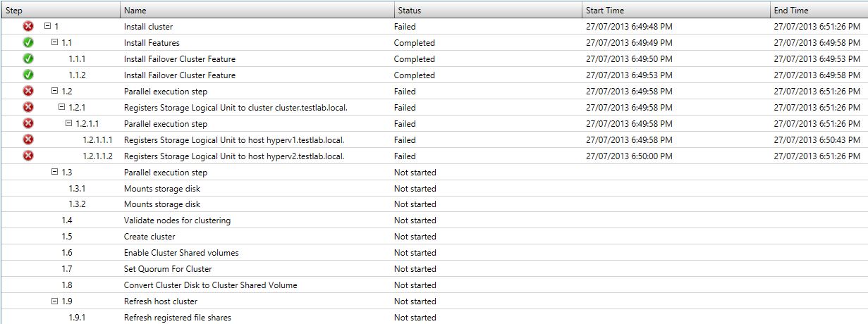Click green check icon for step 1.1.2
The height and width of the screenshot is (324, 868).
(x=28, y=75)
